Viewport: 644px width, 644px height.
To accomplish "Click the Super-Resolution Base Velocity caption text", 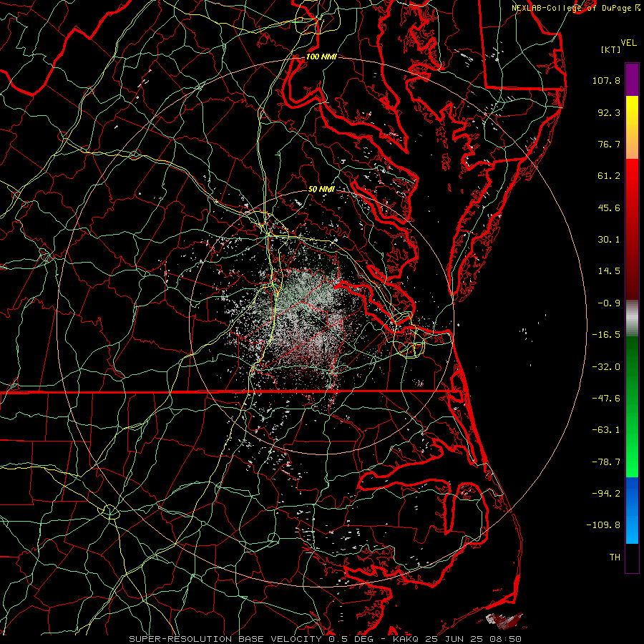I will pyautogui.click(x=326, y=639).
